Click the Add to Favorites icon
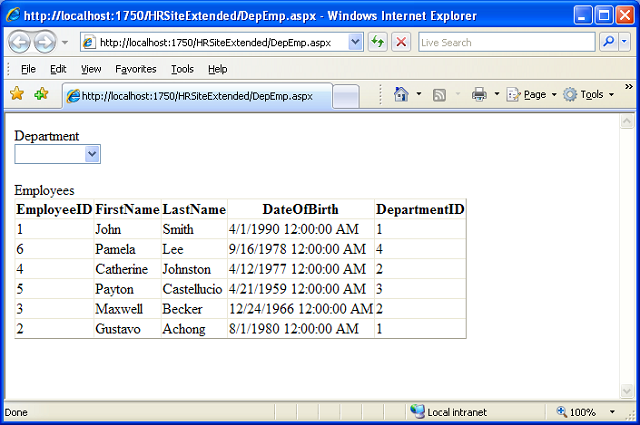The image size is (640, 425). 41,94
